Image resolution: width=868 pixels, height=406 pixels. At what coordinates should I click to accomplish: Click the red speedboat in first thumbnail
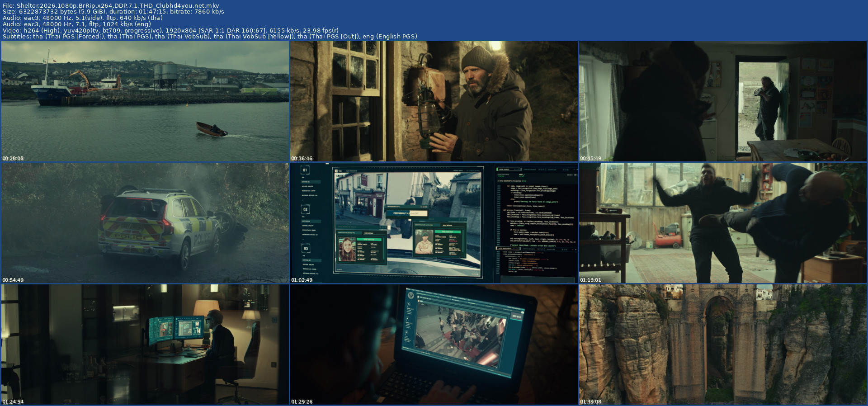tap(212, 129)
